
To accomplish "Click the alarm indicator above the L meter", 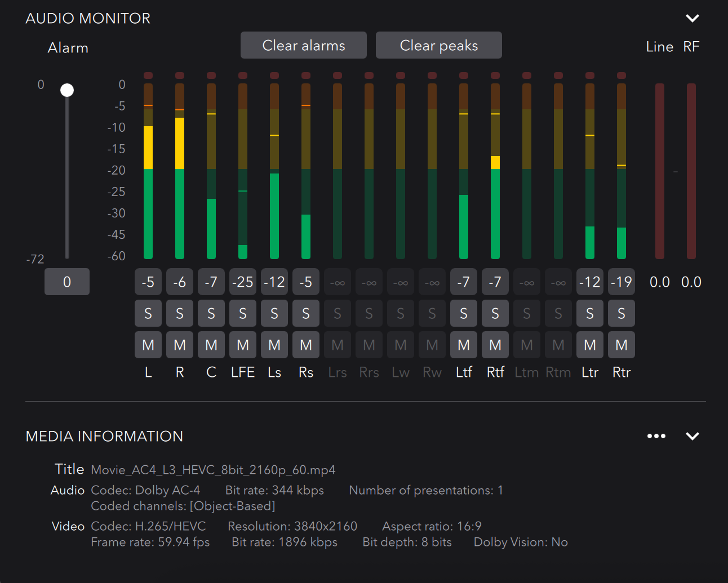I will (148, 74).
